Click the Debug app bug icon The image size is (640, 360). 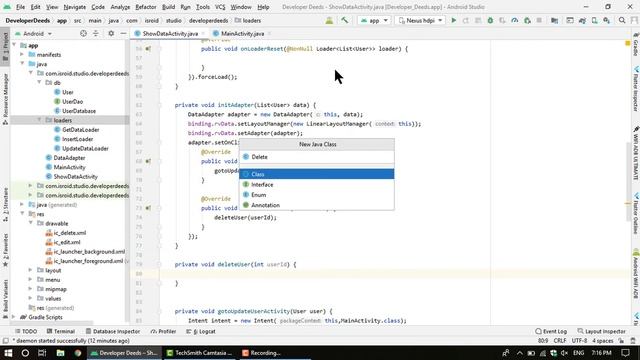(x=490, y=20)
